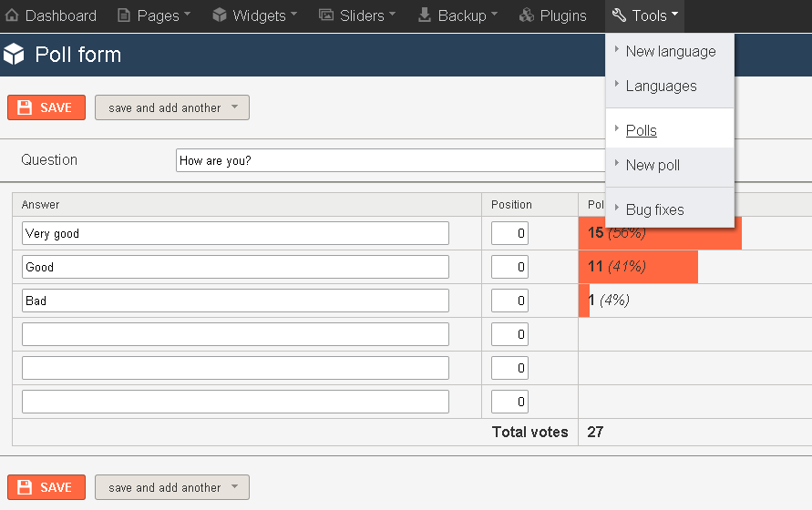This screenshot has width=812, height=510.
Task: Click the Question field with How are you?
Action: [x=390, y=160]
